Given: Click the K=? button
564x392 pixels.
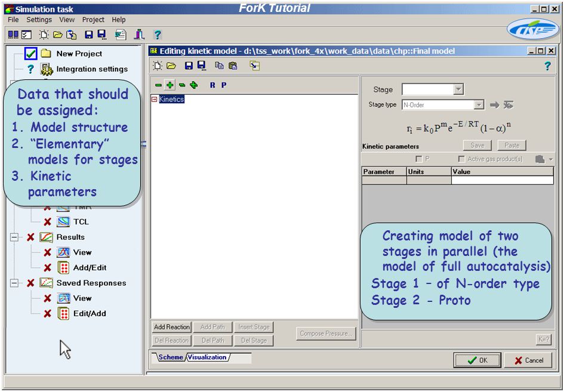Looking at the screenshot, I should pyautogui.click(x=544, y=339).
